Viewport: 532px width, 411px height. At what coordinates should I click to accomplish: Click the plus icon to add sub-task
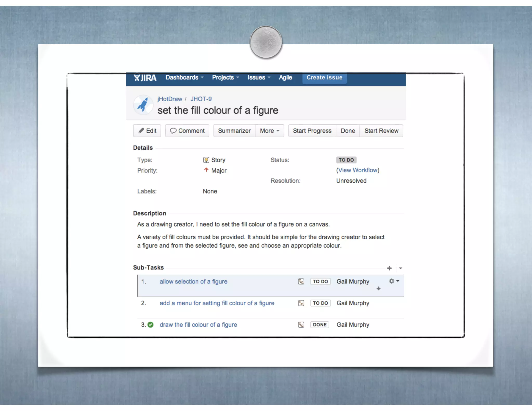(x=389, y=268)
